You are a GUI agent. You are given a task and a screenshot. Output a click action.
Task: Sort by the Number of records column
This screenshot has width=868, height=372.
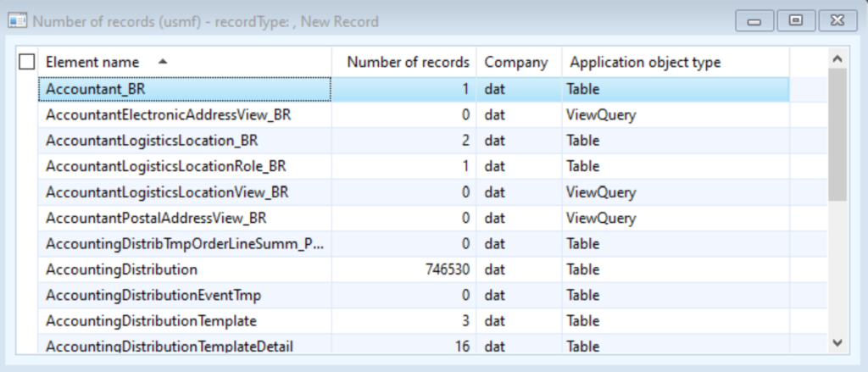point(404,62)
